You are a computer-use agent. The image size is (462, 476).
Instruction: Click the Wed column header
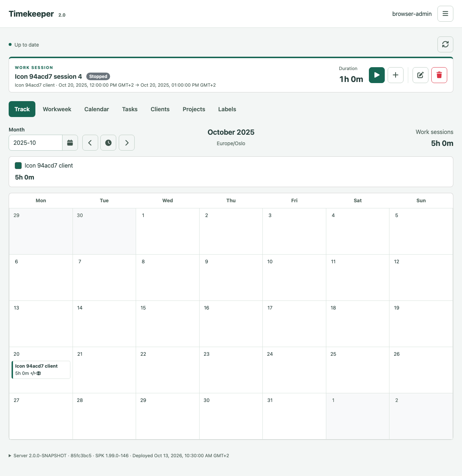click(167, 200)
